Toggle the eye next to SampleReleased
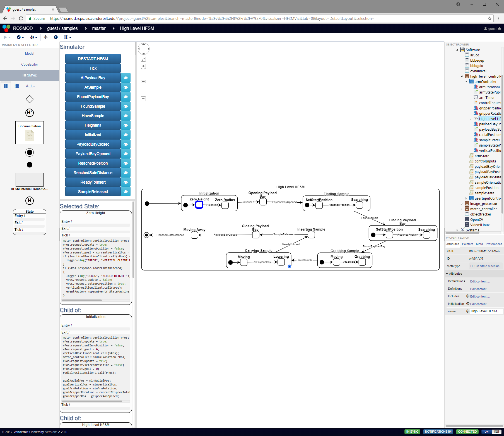Image resolution: width=504 pixels, height=436 pixels. 126,192
